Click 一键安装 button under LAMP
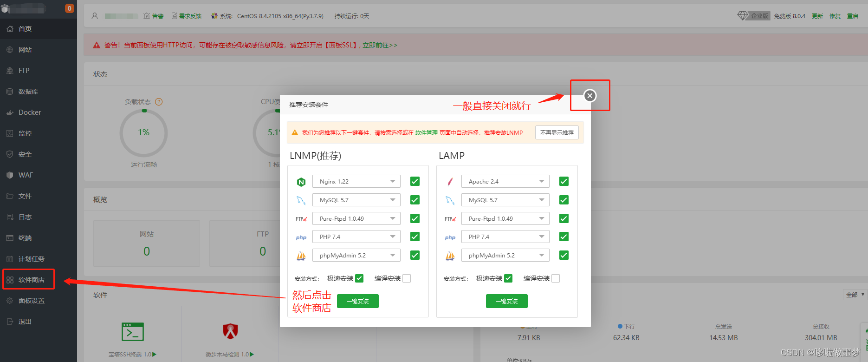 click(507, 301)
